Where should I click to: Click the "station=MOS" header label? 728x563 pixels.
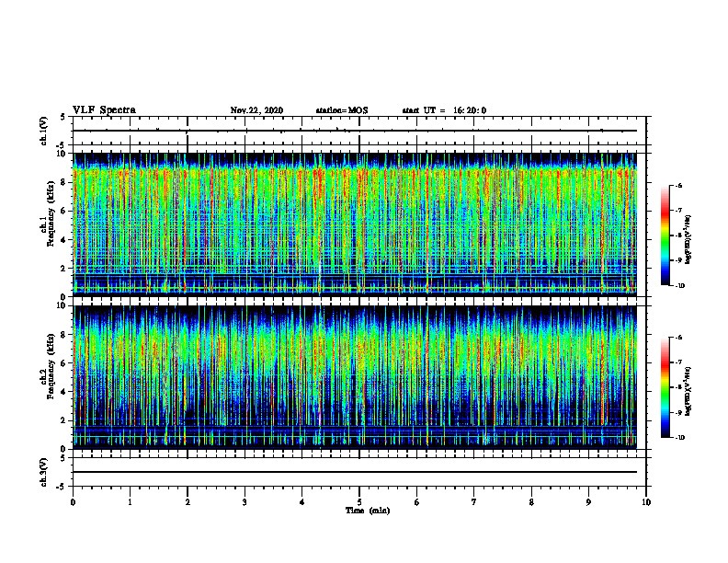pos(342,110)
